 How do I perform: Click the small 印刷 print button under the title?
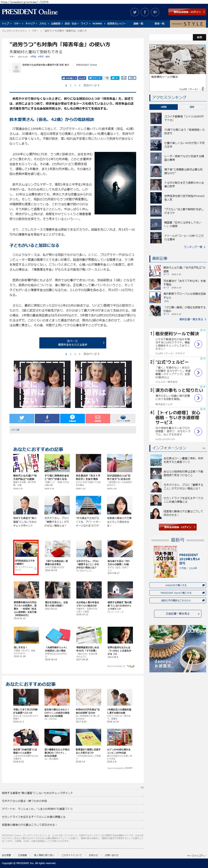click(132, 78)
